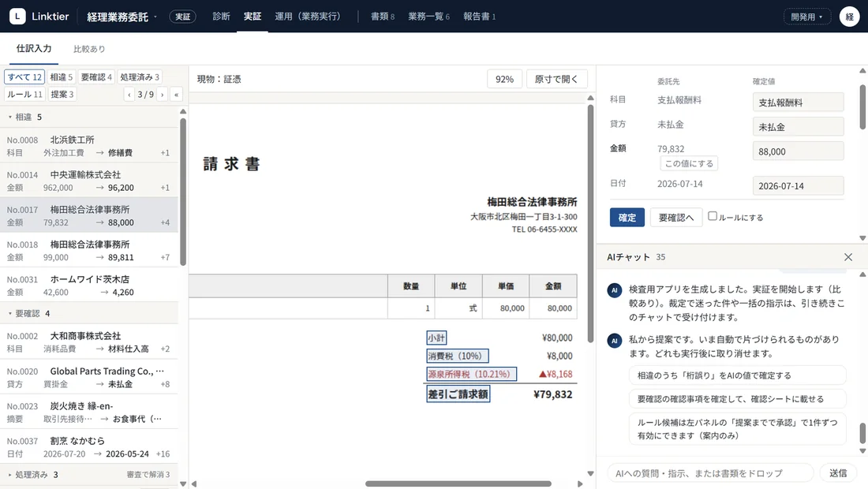The height and width of the screenshot is (489, 868).
Task: Filter list by 相違 5 chip
Action: click(61, 77)
